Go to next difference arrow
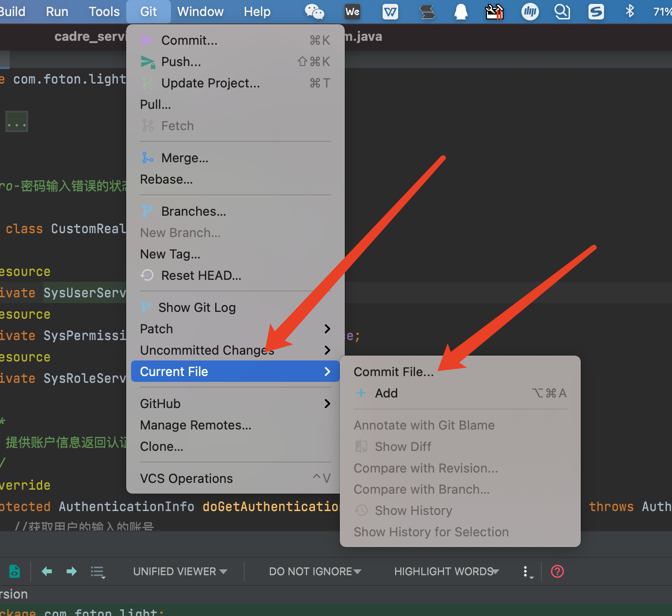This screenshot has height=616, width=672. tap(71, 571)
